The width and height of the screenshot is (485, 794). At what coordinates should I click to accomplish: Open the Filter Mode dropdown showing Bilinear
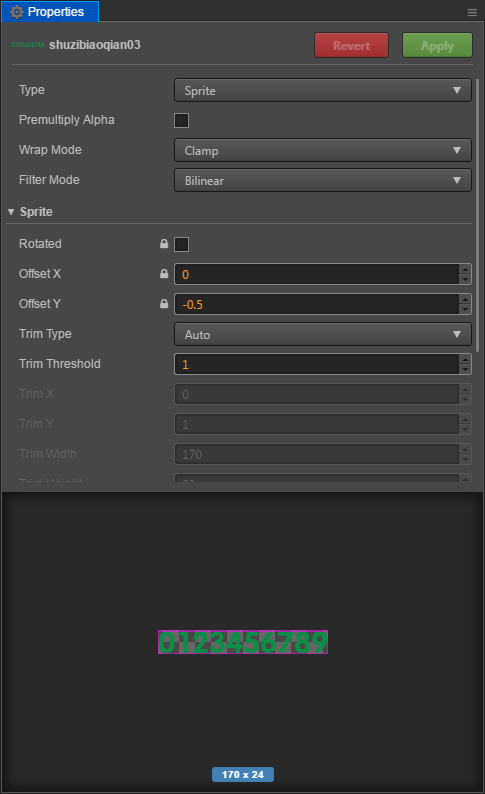pos(322,180)
